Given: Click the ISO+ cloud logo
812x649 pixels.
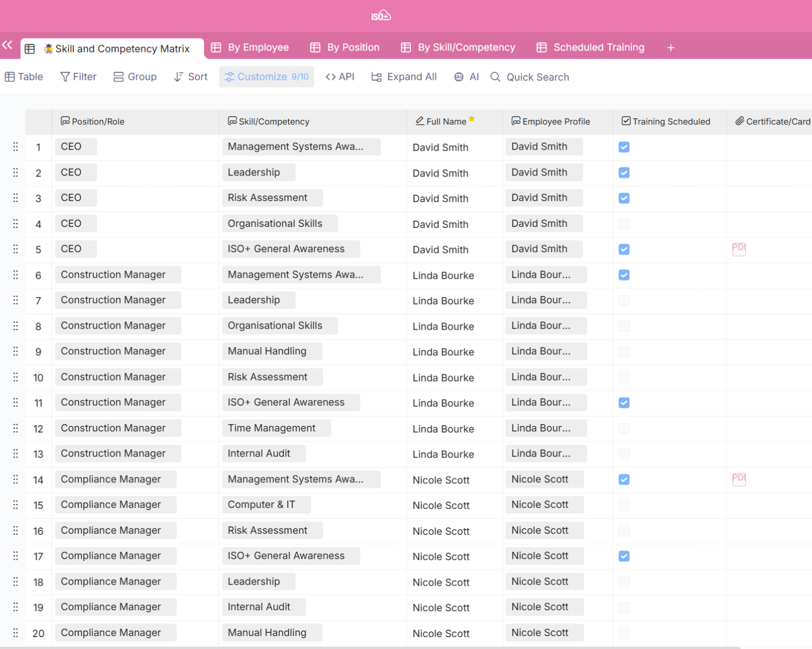Looking at the screenshot, I should 381,16.
